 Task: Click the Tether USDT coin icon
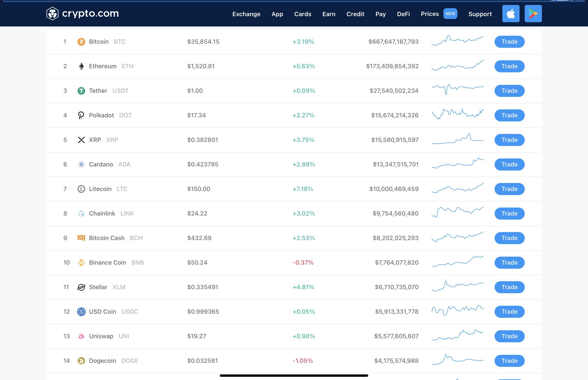[81, 91]
